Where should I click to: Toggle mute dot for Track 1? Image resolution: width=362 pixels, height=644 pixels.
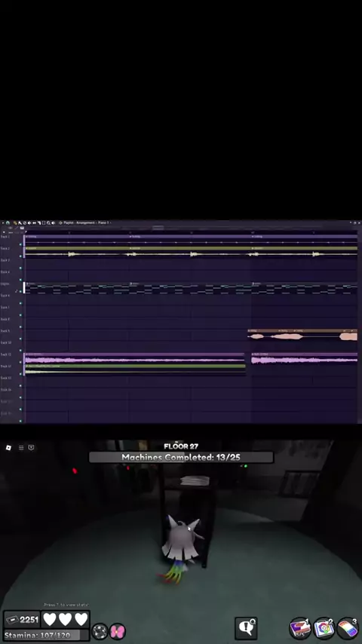tap(20, 244)
